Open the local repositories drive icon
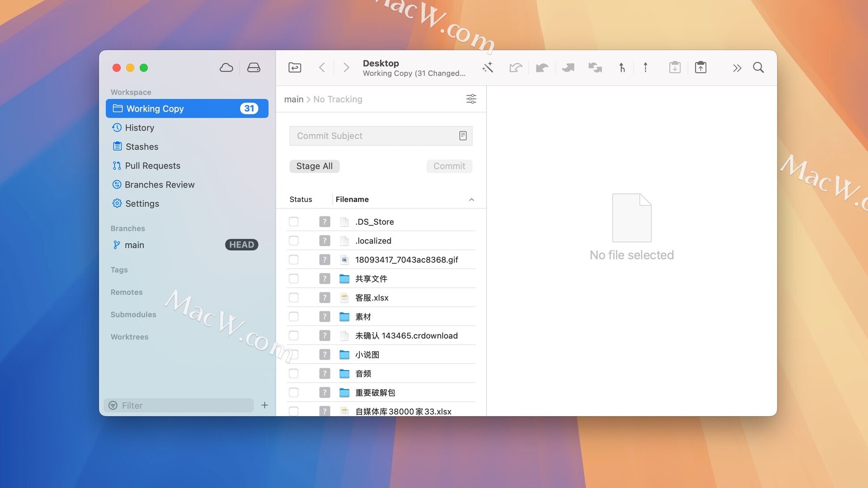Screen dimensions: 868x488 (x=254, y=68)
